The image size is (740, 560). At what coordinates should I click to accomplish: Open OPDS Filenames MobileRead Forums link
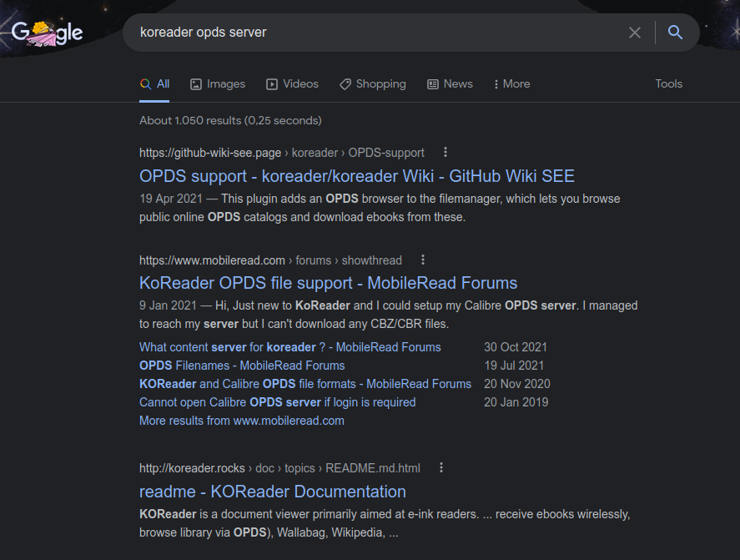pyautogui.click(x=242, y=366)
